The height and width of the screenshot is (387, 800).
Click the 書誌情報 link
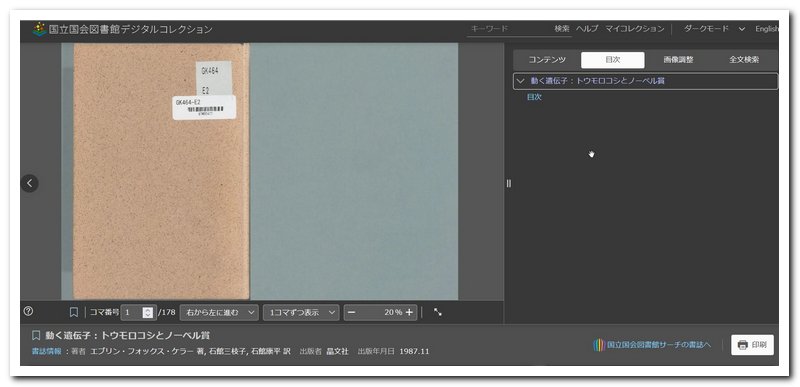pos(46,351)
